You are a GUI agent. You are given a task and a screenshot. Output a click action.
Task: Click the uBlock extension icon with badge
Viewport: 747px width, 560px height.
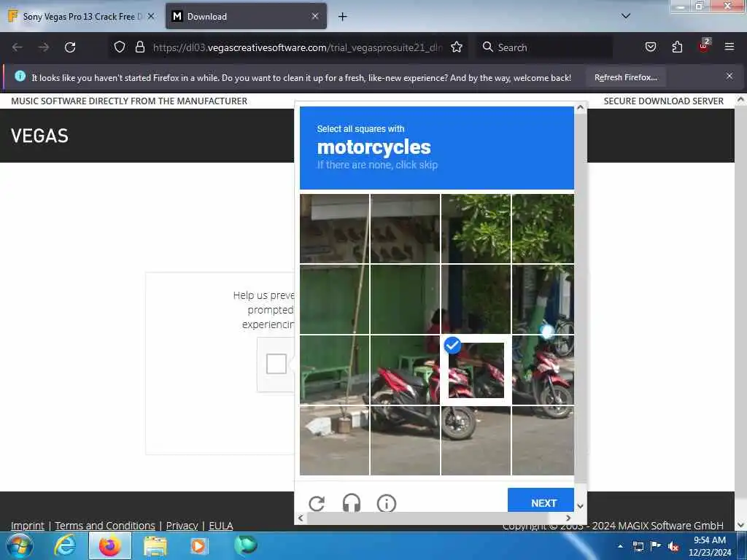pos(704,46)
